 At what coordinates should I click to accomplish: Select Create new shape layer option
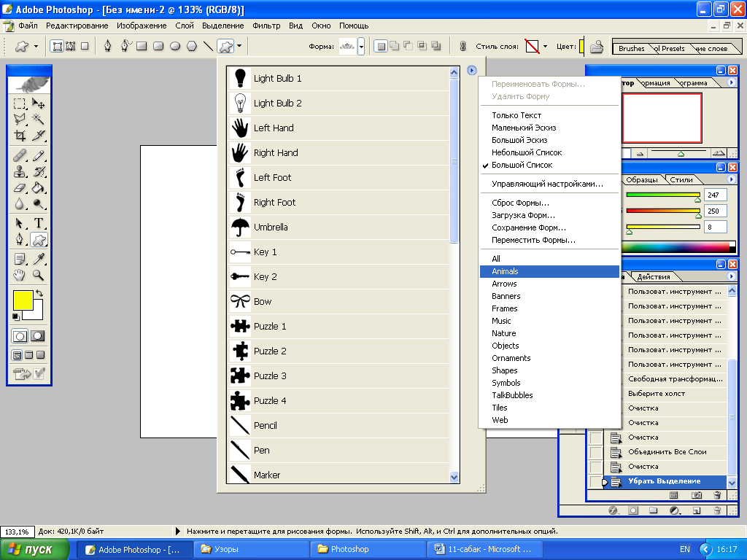coord(380,46)
